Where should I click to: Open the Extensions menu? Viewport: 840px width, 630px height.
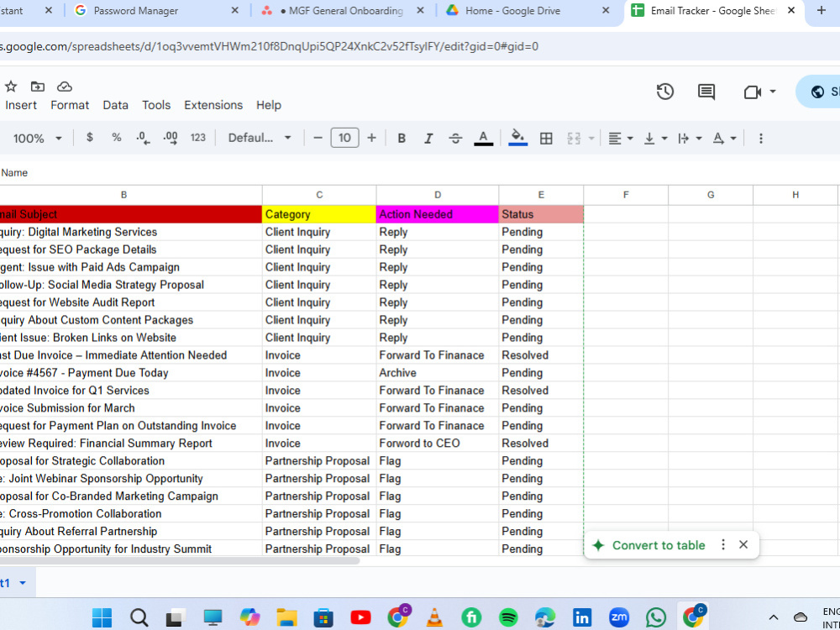(213, 105)
